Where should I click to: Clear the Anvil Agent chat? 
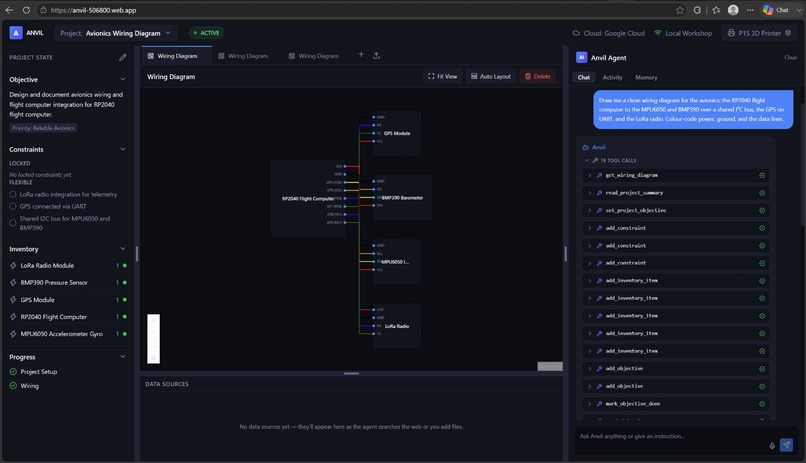coord(790,58)
